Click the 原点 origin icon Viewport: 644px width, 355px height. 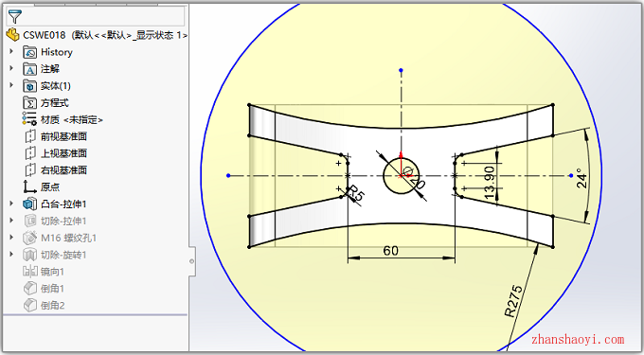coord(29,186)
